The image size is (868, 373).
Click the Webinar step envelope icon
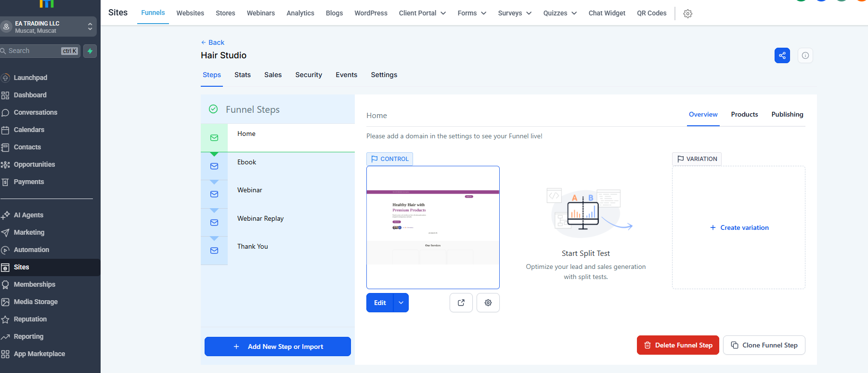214,194
